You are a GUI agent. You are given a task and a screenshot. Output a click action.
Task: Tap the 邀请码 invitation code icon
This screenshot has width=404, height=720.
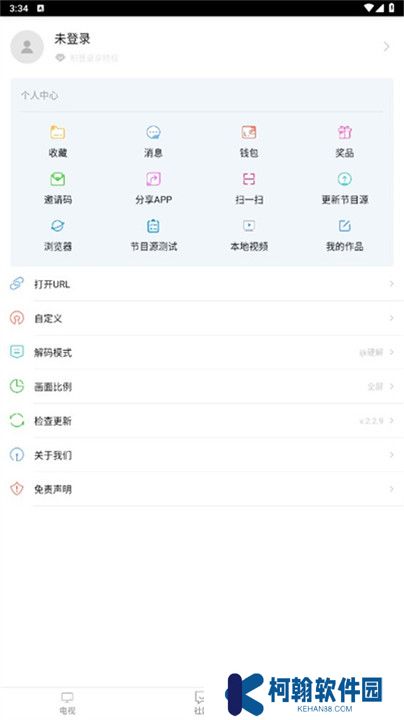tap(57, 179)
